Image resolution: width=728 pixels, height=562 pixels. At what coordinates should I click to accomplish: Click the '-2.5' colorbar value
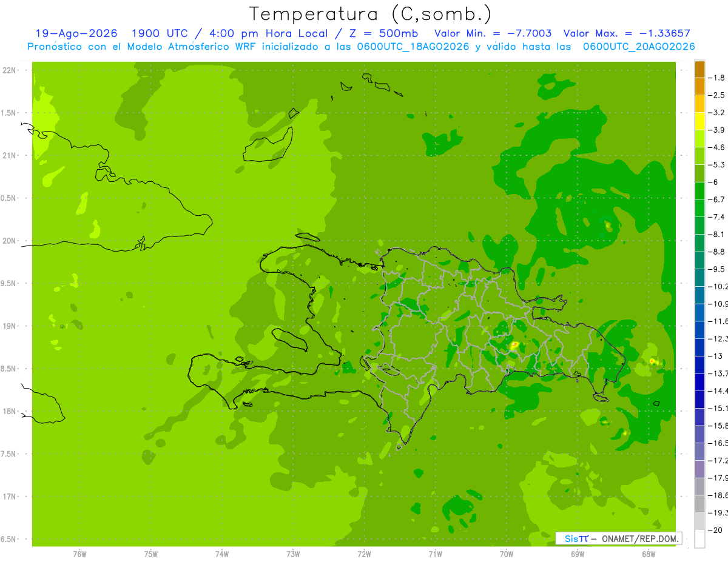coord(716,95)
